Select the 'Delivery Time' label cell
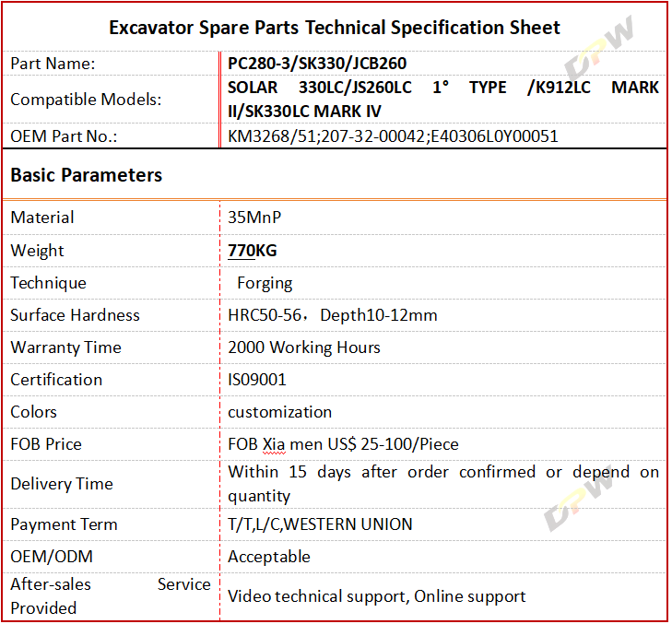The height and width of the screenshot is (624, 672). tap(112, 484)
